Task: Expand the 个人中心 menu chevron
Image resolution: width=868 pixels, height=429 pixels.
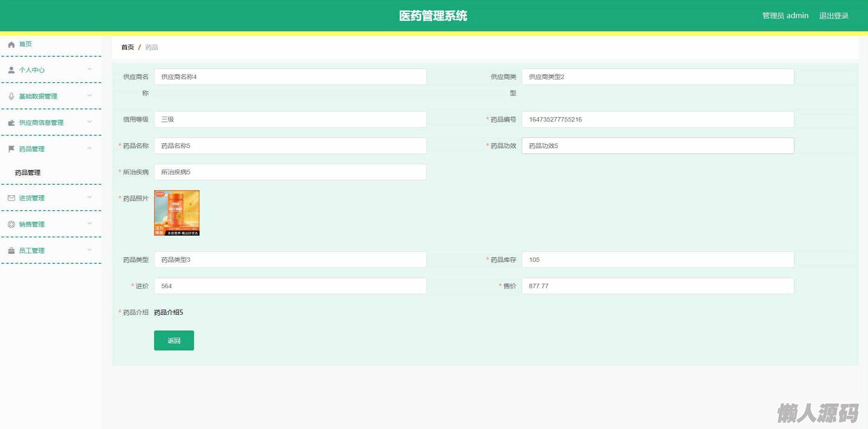Action: [90, 69]
